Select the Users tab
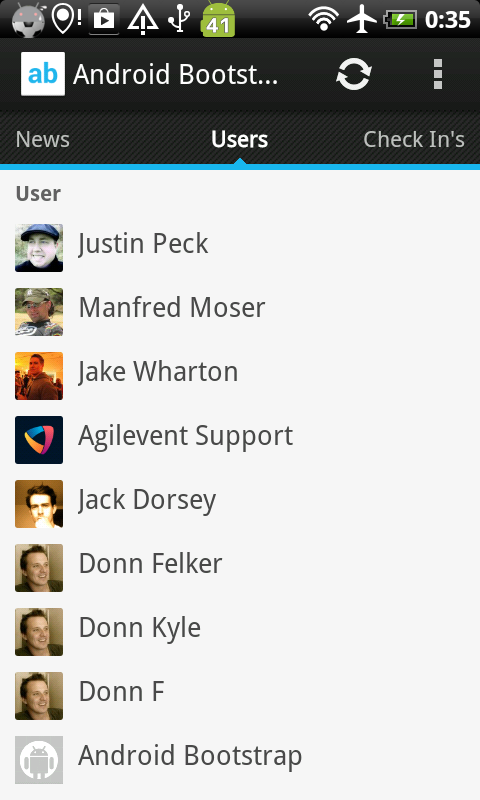 pyautogui.click(x=240, y=139)
